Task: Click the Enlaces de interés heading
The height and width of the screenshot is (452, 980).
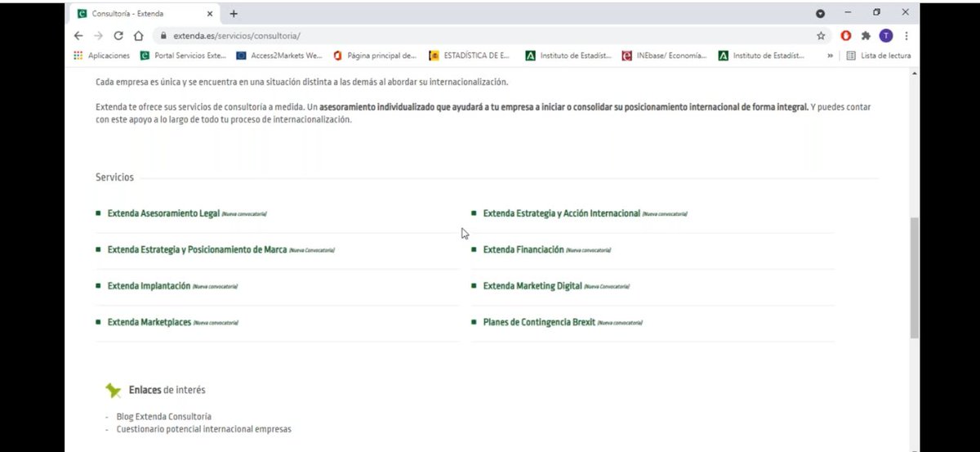Action: point(167,390)
